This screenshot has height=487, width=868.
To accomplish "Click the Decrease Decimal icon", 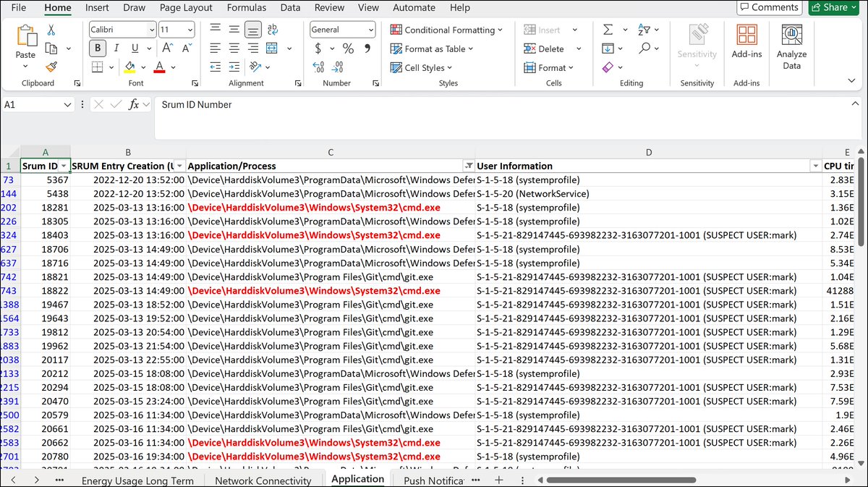I will (x=337, y=67).
